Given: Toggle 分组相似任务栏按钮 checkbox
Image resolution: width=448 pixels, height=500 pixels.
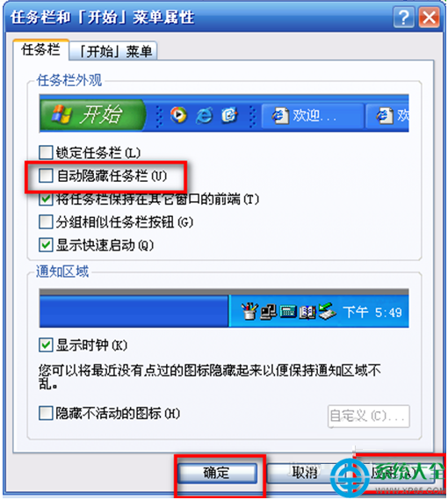Looking at the screenshot, I should 46,222.
